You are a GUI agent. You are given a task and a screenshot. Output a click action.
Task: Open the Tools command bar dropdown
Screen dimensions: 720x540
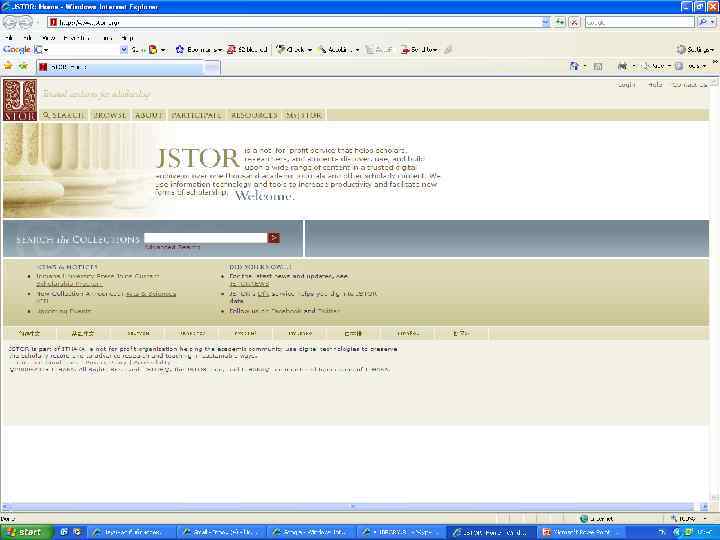tap(691, 67)
